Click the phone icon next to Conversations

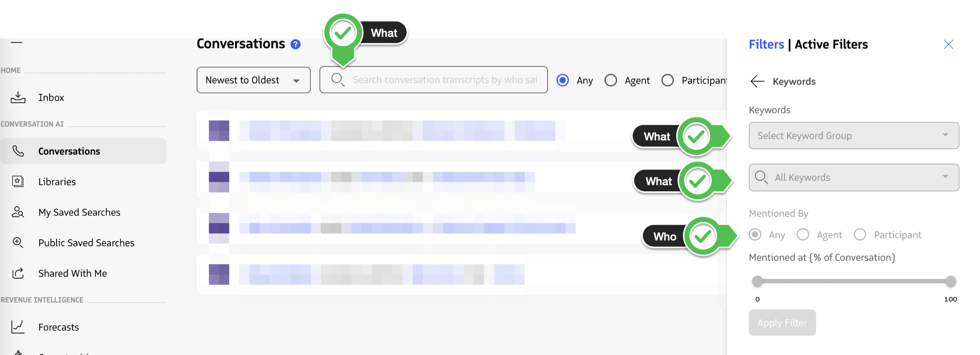pyautogui.click(x=18, y=151)
